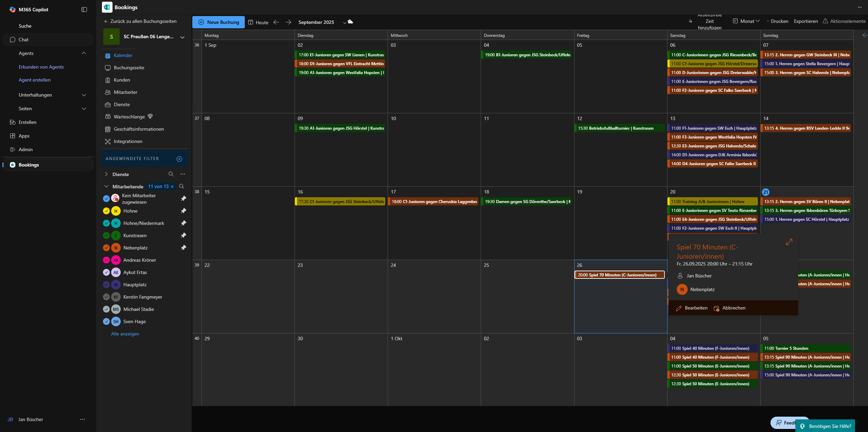The height and width of the screenshot is (432, 868).
Task: Expand the booking popup with the arrow icon
Action: pyautogui.click(x=789, y=242)
